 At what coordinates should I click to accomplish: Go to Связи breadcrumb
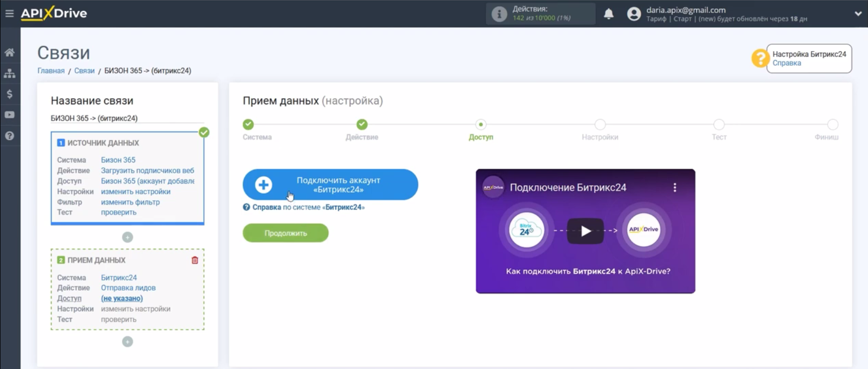84,71
